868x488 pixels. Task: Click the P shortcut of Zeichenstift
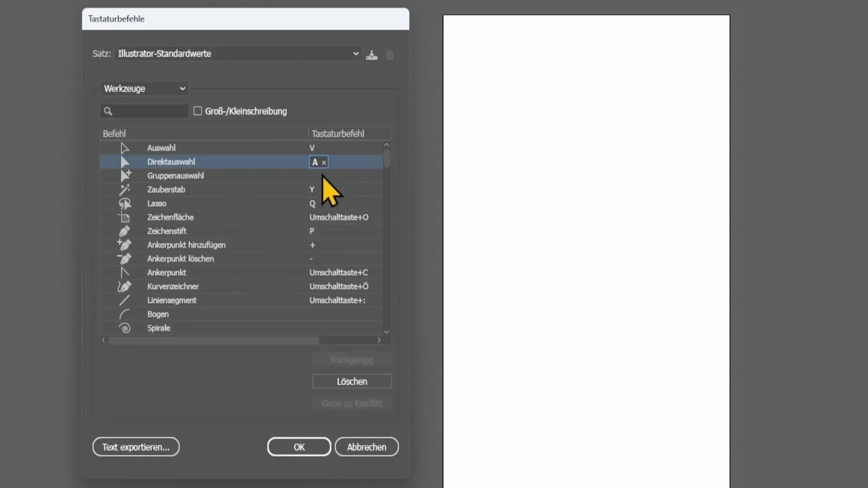312,231
